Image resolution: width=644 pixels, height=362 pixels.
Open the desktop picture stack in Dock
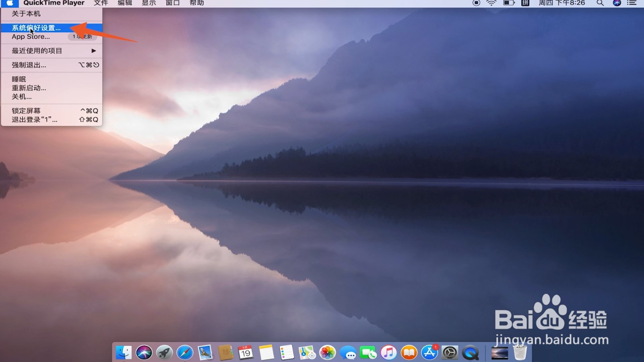coord(500,353)
